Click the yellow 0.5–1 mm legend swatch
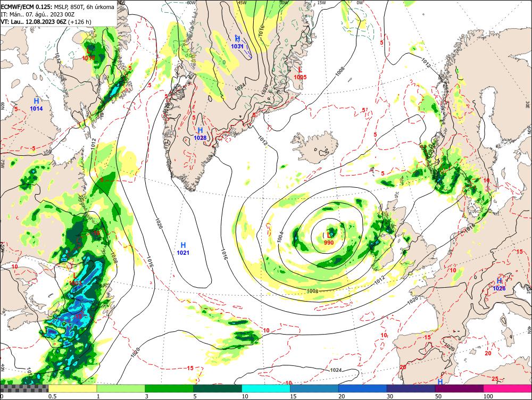The image size is (532, 400). (x=72, y=388)
